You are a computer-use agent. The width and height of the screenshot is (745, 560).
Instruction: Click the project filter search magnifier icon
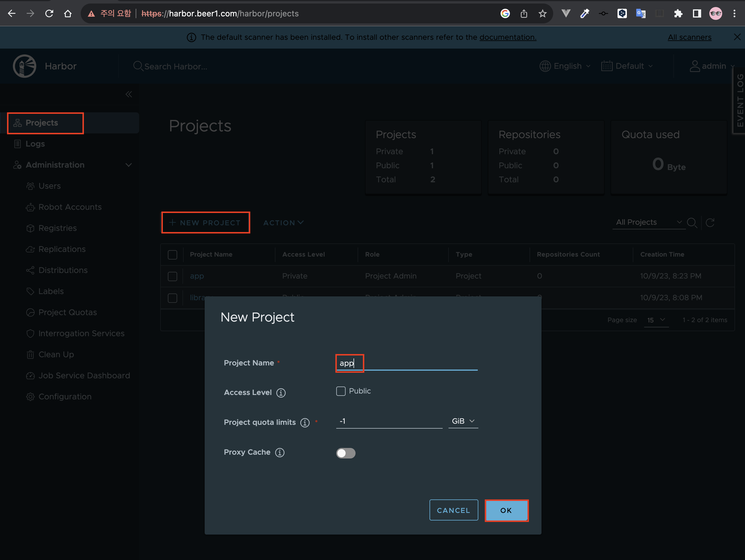coord(692,222)
